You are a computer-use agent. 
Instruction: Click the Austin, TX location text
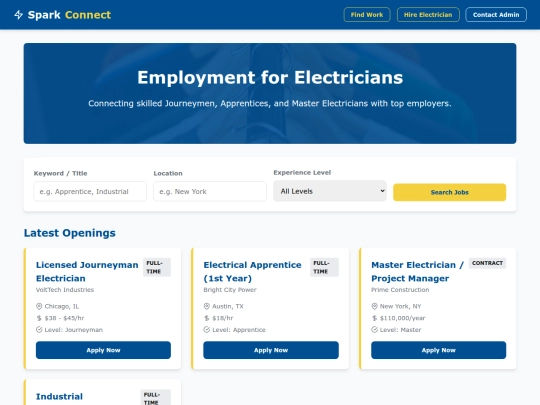[x=228, y=306]
